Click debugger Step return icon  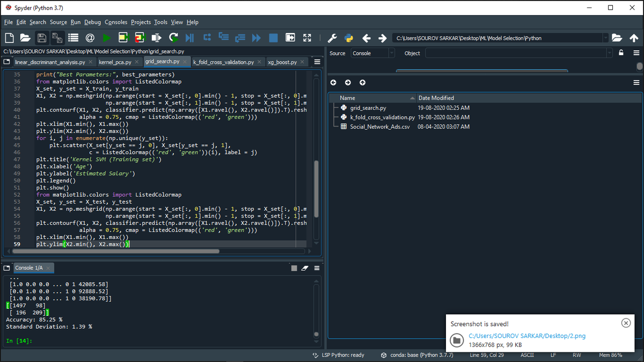coord(240,38)
